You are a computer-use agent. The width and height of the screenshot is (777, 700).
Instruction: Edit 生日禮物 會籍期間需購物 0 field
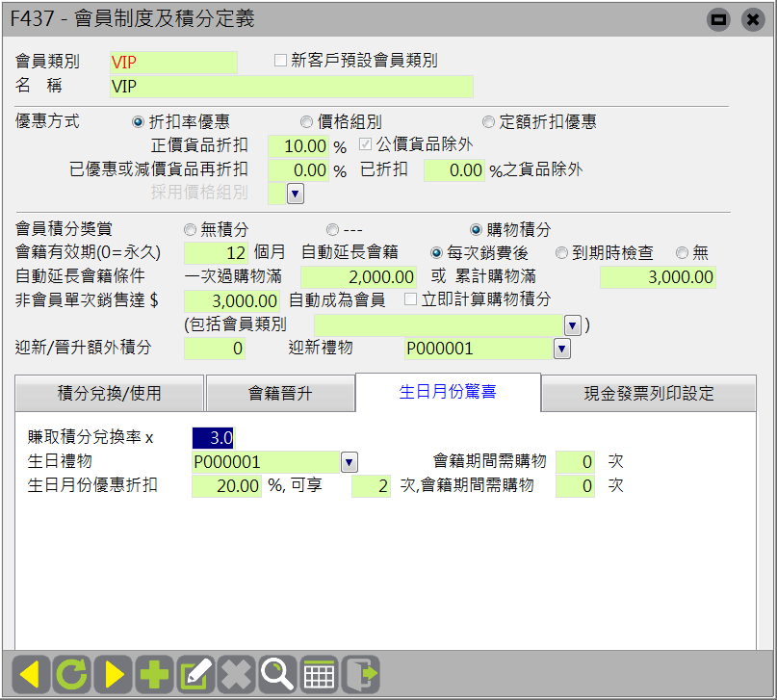coord(575,462)
